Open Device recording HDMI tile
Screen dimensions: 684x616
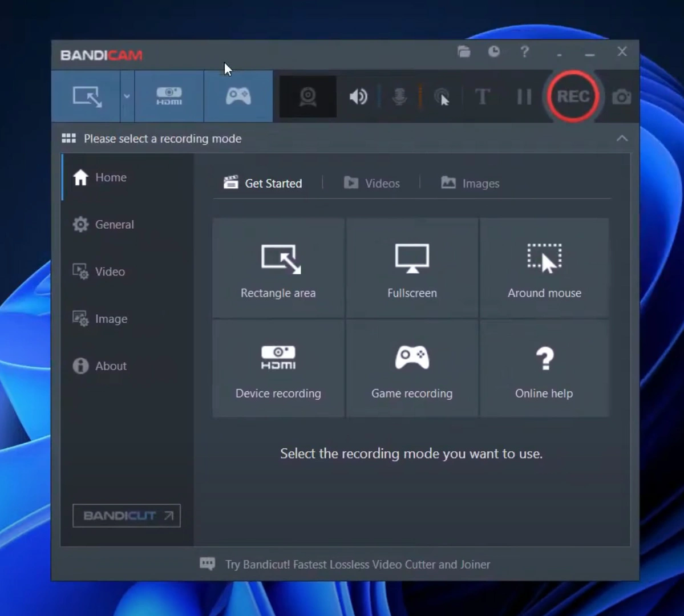point(278,368)
